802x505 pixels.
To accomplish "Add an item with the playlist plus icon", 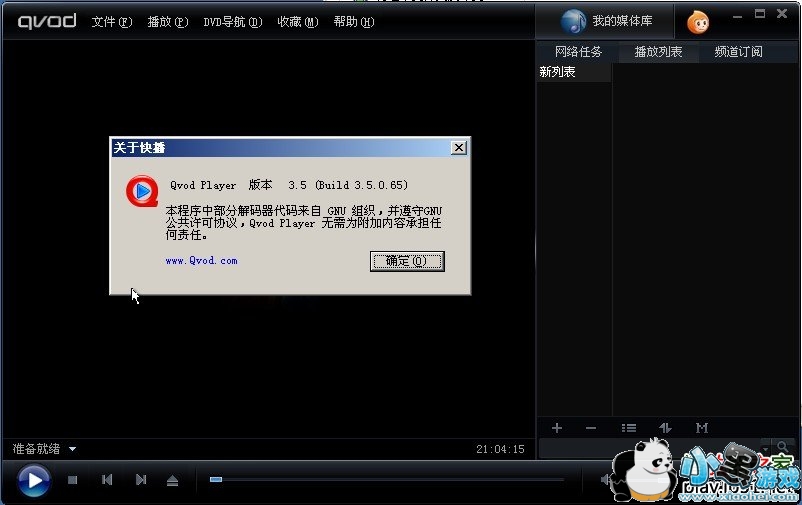I will [557, 428].
